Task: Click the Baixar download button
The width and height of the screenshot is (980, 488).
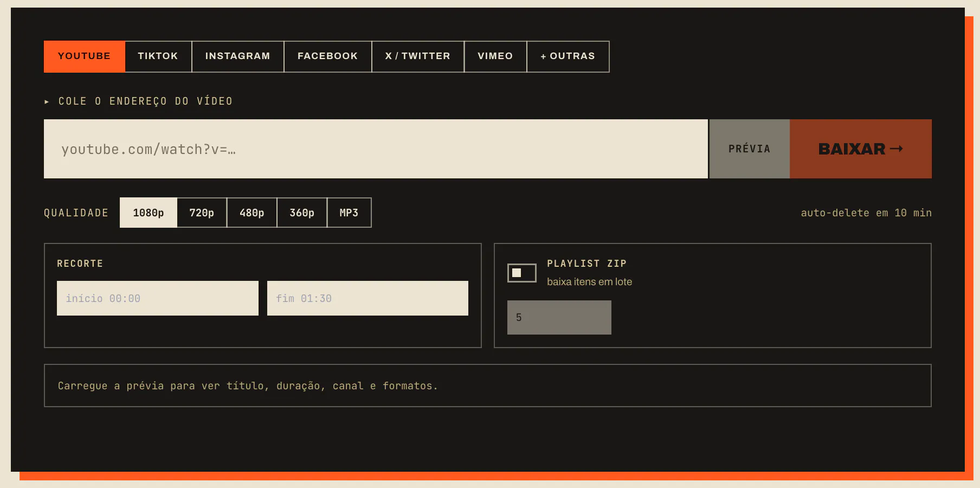Action: coord(861,149)
